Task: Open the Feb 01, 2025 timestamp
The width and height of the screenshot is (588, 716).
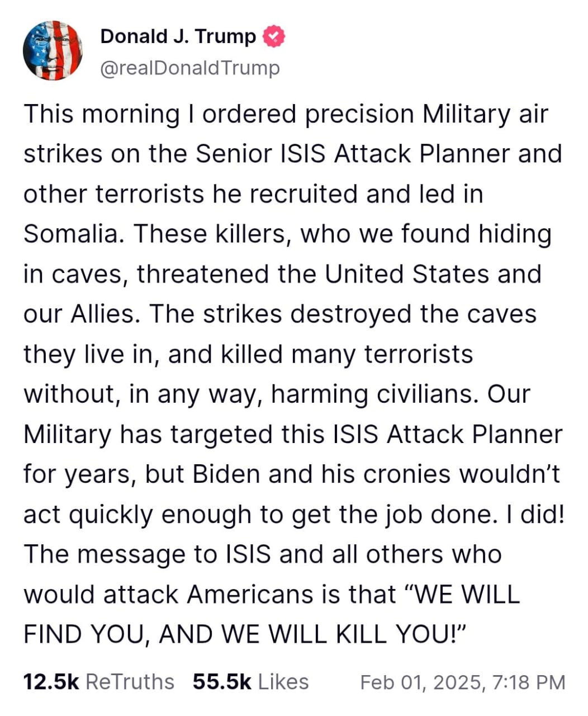Action: [x=462, y=682]
